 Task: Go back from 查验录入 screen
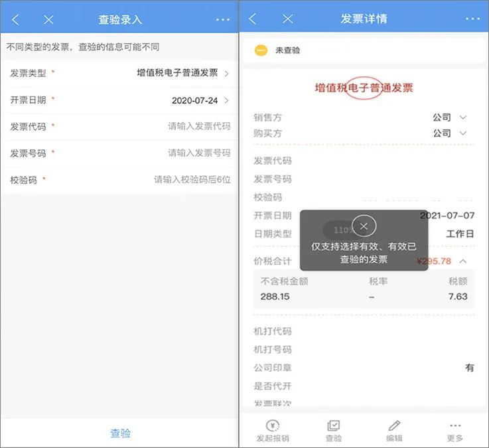coord(15,20)
